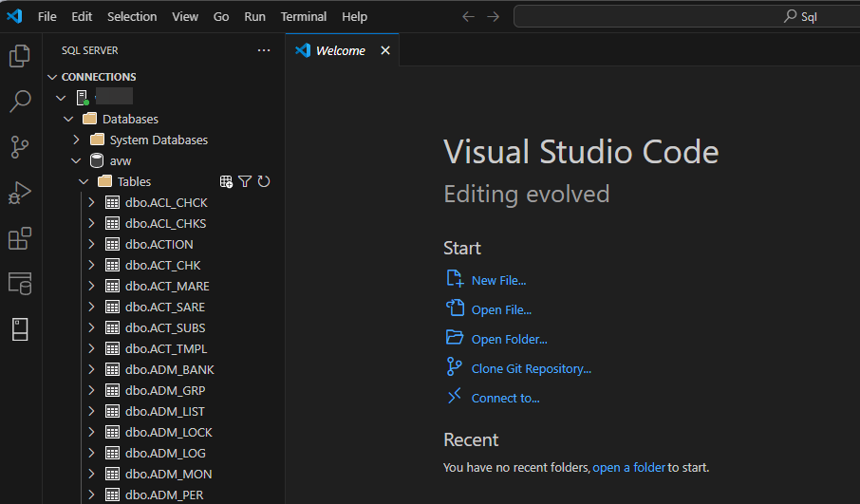Open the SQL Server view icon
860x504 pixels.
pyautogui.click(x=20, y=284)
